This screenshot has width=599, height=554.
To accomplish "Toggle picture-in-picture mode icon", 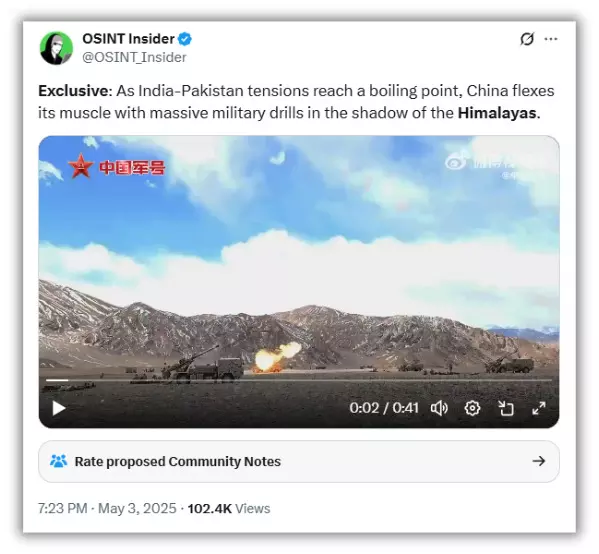I will pyautogui.click(x=505, y=408).
